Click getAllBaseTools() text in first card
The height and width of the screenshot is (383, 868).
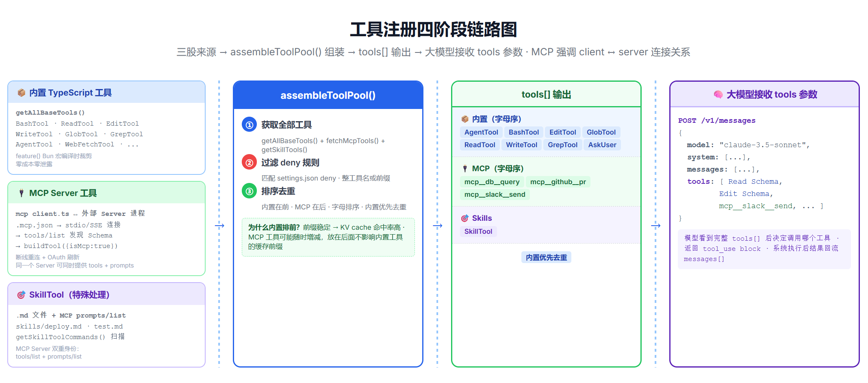pyautogui.click(x=50, y=113)
